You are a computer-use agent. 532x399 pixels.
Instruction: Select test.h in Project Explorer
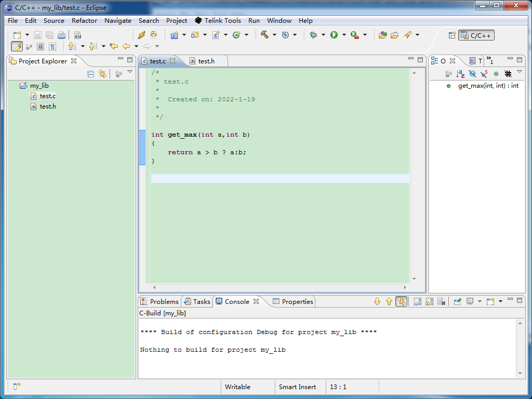tap(43, 107)
